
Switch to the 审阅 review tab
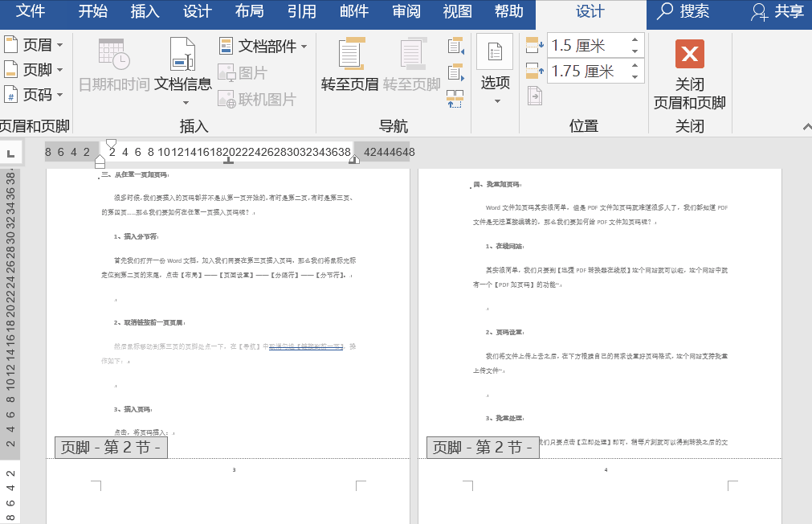[406, 11]
